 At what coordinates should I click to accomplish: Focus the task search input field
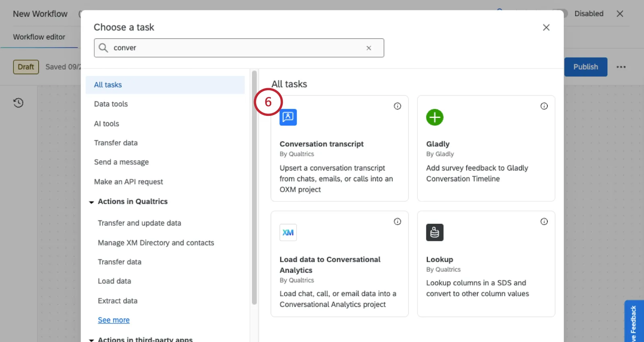239,48
